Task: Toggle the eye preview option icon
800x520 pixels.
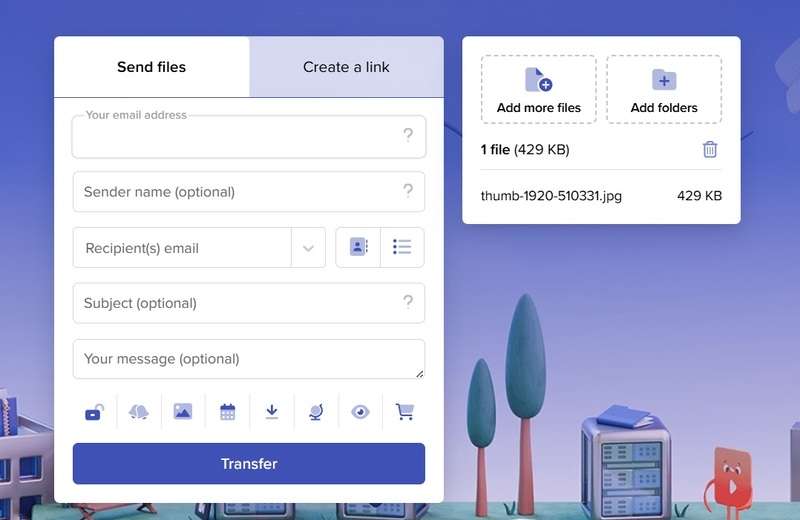Action: tap(360, 411)
